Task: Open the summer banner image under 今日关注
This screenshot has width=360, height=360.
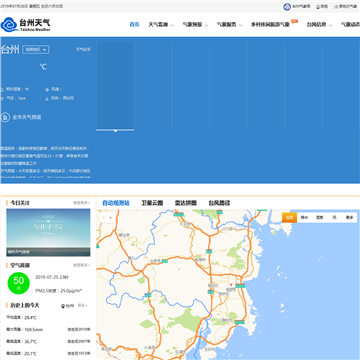Action: click(x=48, y=232)
